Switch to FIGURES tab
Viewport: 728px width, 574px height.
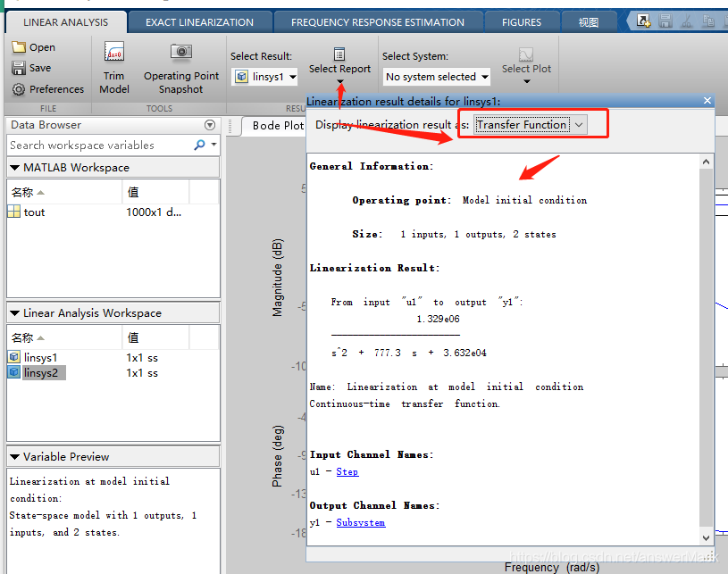(x=522, y=22)
